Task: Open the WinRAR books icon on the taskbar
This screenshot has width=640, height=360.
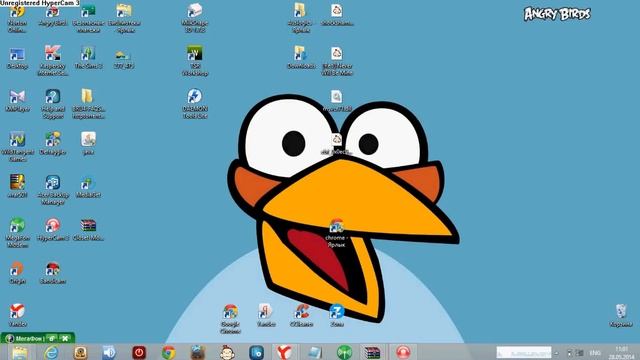Action: pyautogui.click(x=372, y=353)
